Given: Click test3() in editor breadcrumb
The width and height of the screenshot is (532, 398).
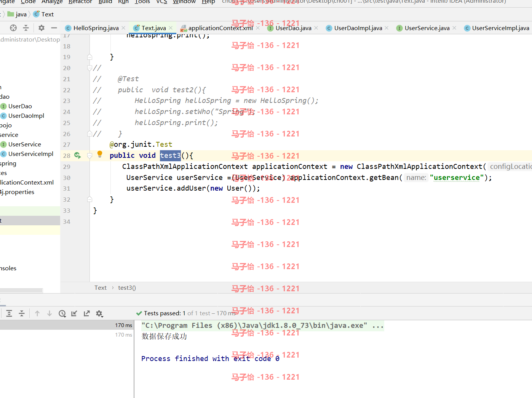Looking at the screenshot, I should coord(127,288).
